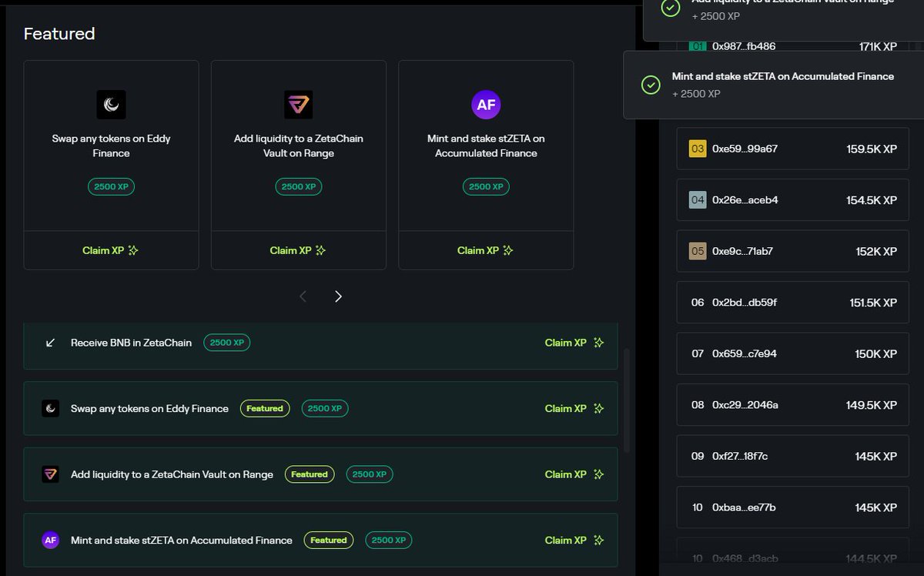Click the 159.5K XP leaderboard value
The image size is (924, 576).
click(872, 149)
